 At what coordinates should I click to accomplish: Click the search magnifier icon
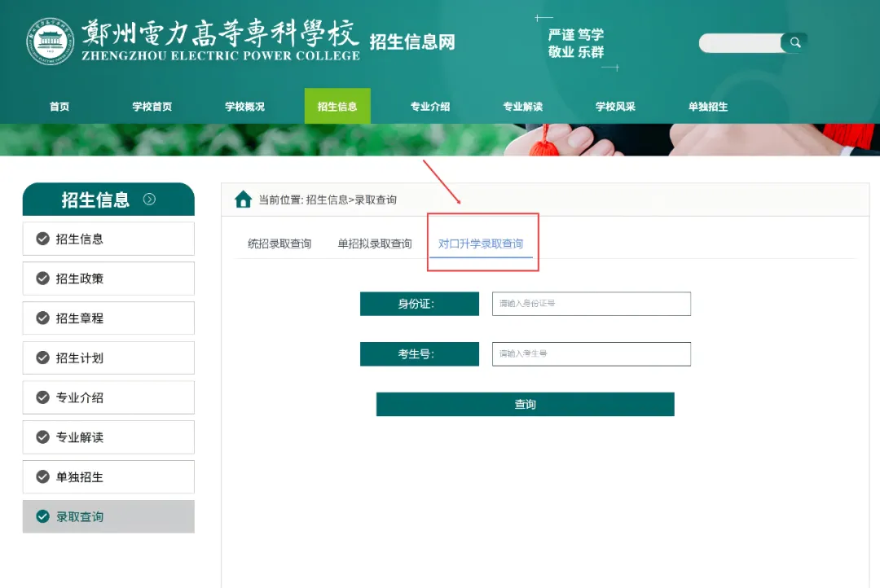pyautogui.click(x=794, y=42)
